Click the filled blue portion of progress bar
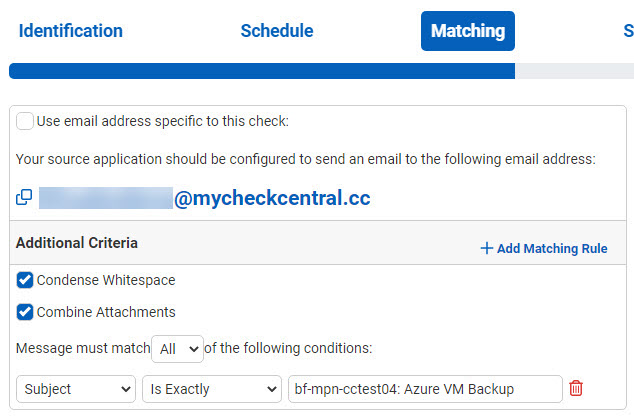634x419 pixels. [x=260, y=71]
